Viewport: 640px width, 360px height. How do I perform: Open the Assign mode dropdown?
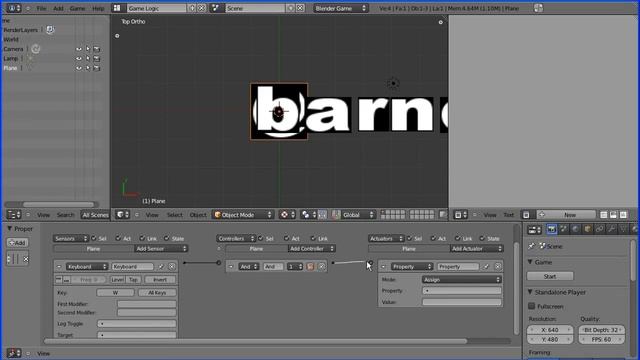[x=462, y=280]
